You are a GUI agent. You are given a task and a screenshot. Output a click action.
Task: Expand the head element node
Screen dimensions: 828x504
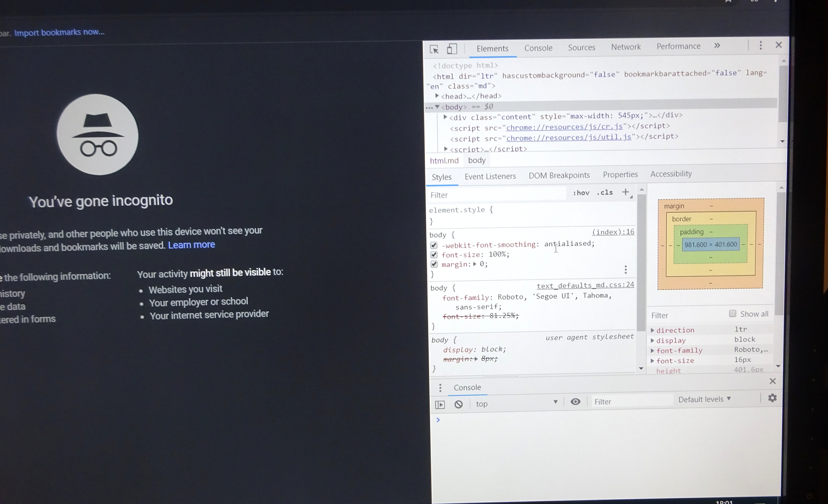437,96
